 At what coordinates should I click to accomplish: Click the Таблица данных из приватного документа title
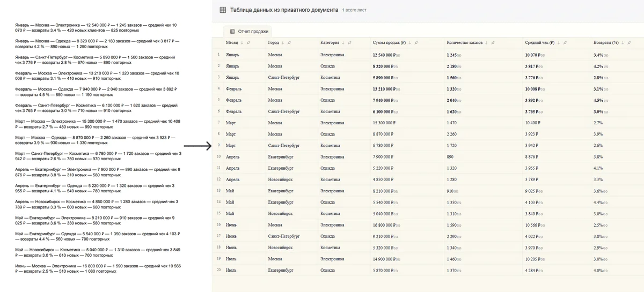click(284, 10)
